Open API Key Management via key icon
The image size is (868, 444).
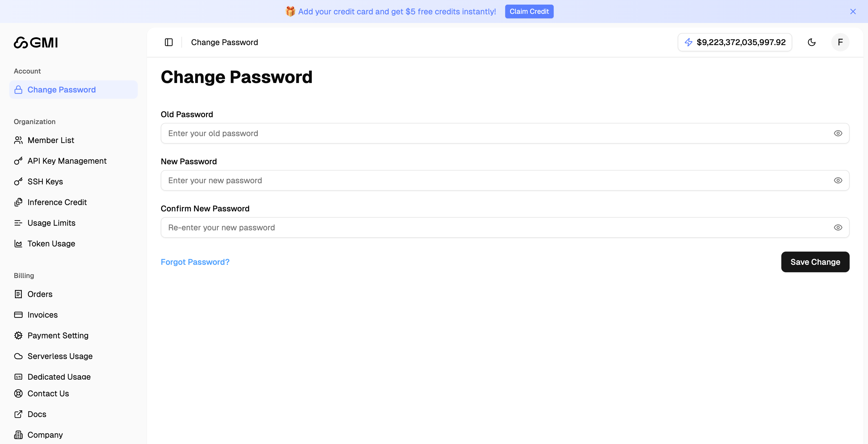tap(19, 161)
